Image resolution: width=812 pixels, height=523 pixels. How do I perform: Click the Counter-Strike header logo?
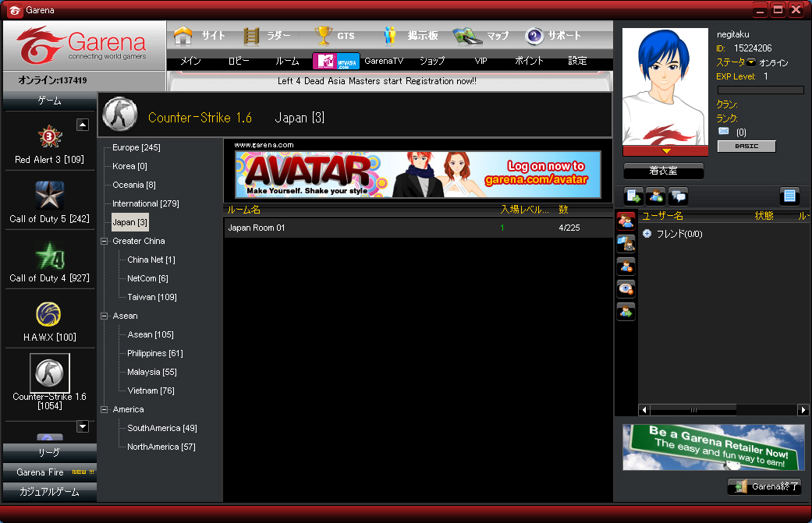(x=120, y=114)
